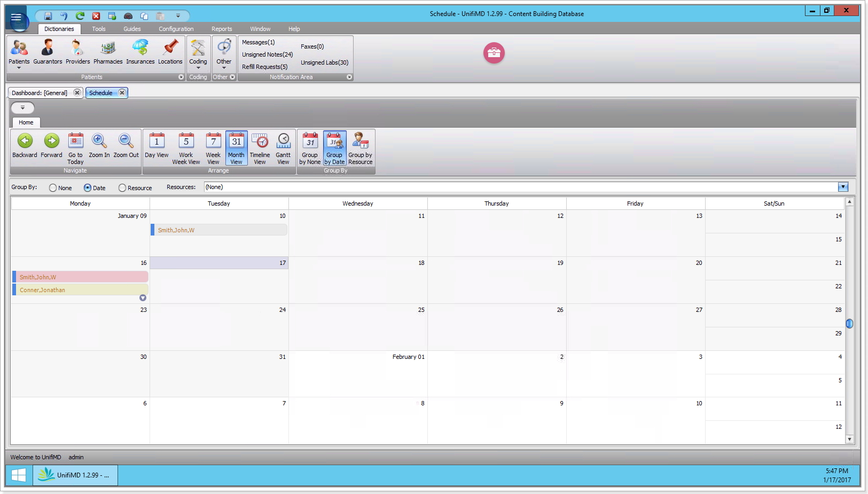
Task: Open the Dictionaries ribbon tab
Action: 59,29
